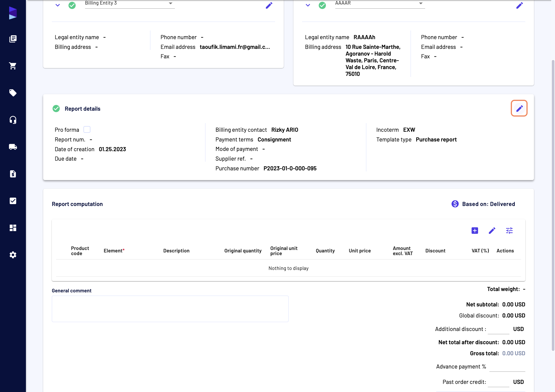Open the invoice dollar document sidebar icon
Image resolution: width=555 pixels, height=392 pixels.
[x=13, y=174]
